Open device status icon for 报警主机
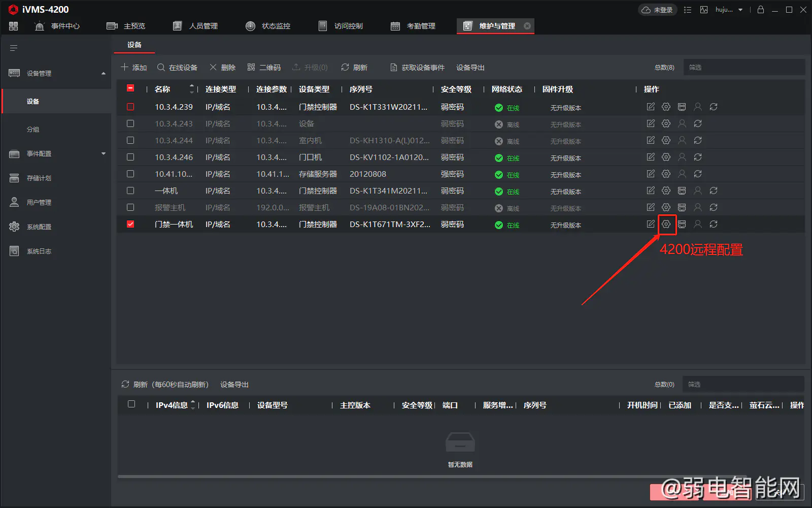Image resolution: width=812 pixels, height=508 pixels. [682, 207]
